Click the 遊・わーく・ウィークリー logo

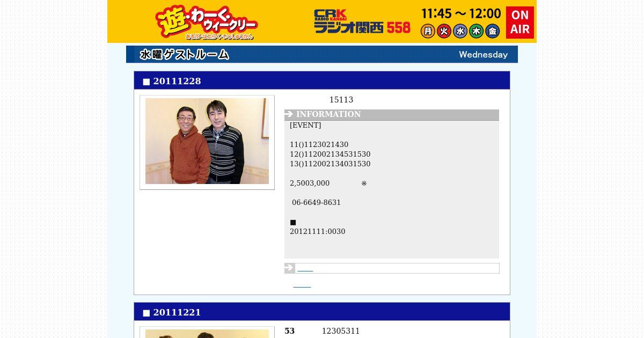coord(207,22)
